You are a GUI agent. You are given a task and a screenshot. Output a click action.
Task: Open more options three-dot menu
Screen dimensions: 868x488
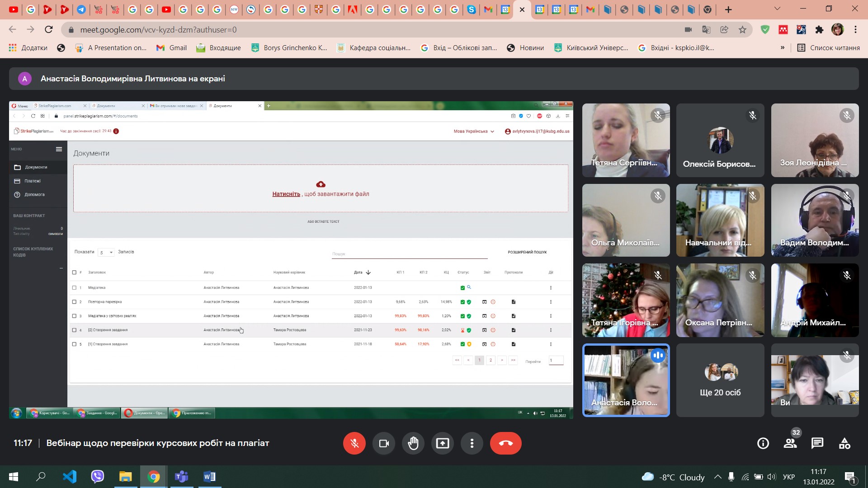[472, 443]
